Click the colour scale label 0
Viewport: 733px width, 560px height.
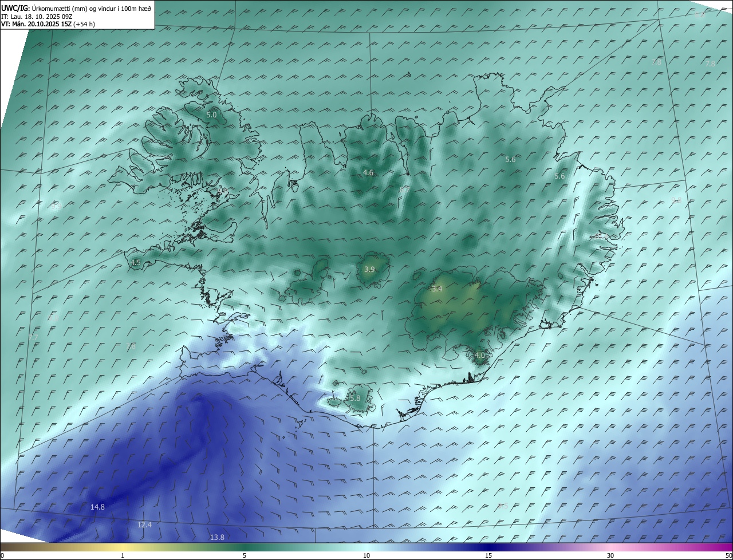tap(2, 555)
